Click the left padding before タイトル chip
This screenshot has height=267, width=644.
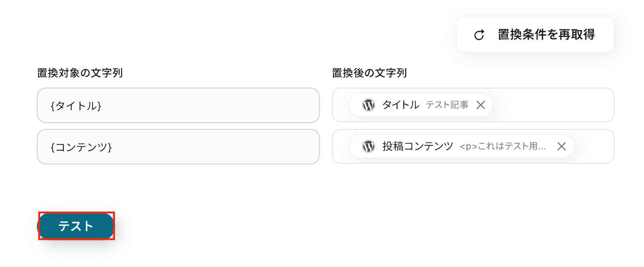pos(341,105)
